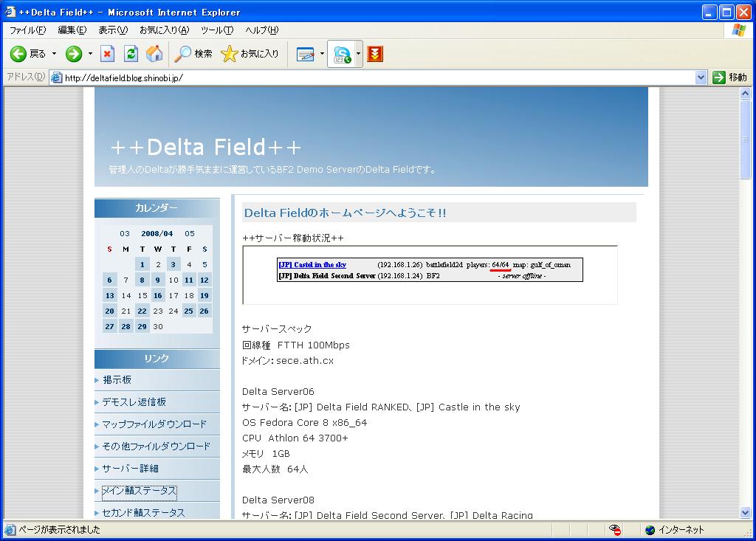Image resolution: width=756 pixels, height=541 pixels.
Task: Click the vertical scrollbar down arrow
Action: pos(746,512)
